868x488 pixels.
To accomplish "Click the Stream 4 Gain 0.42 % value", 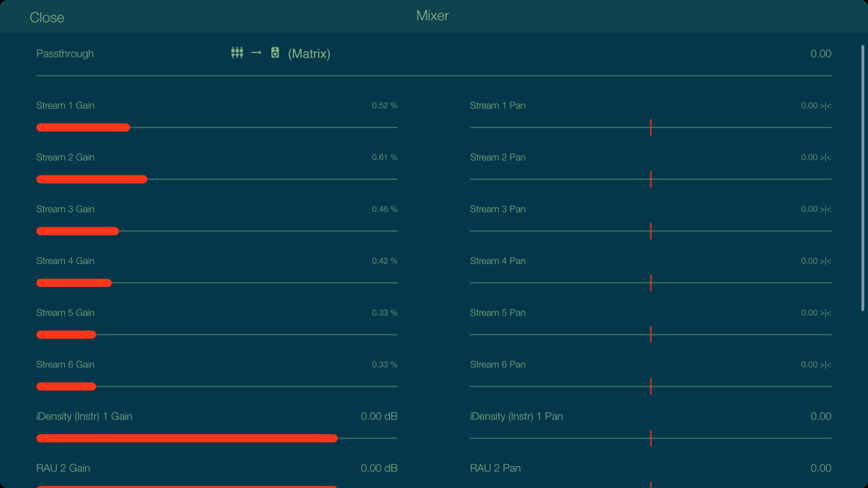I will click(x=384, y=260).
